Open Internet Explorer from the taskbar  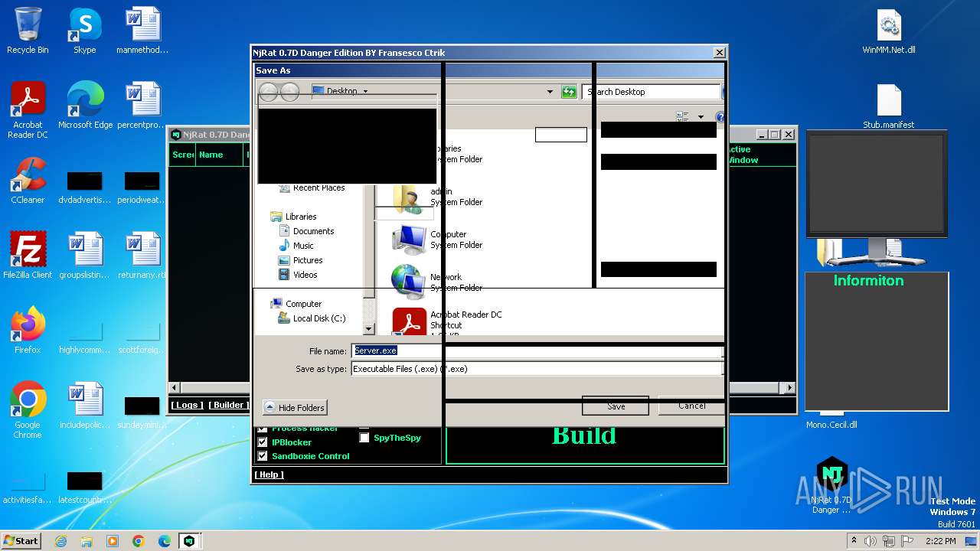[x=60, y=541]
